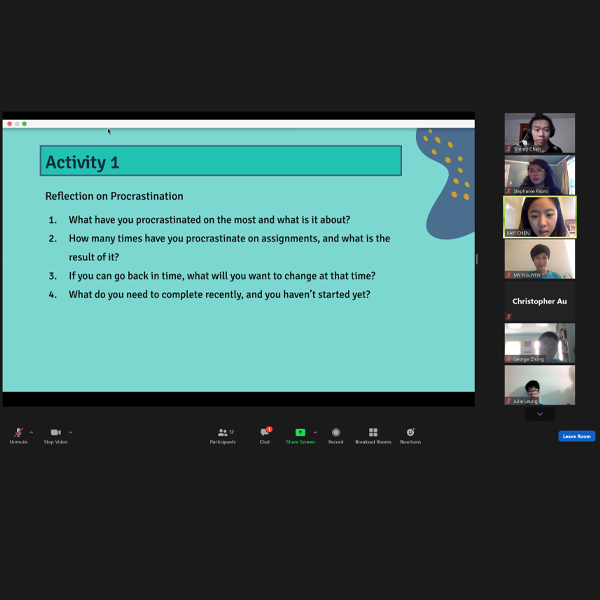Select MY NGUYEN's video thumbnail
Screen dimensions: 600x600
click(540, 259)
